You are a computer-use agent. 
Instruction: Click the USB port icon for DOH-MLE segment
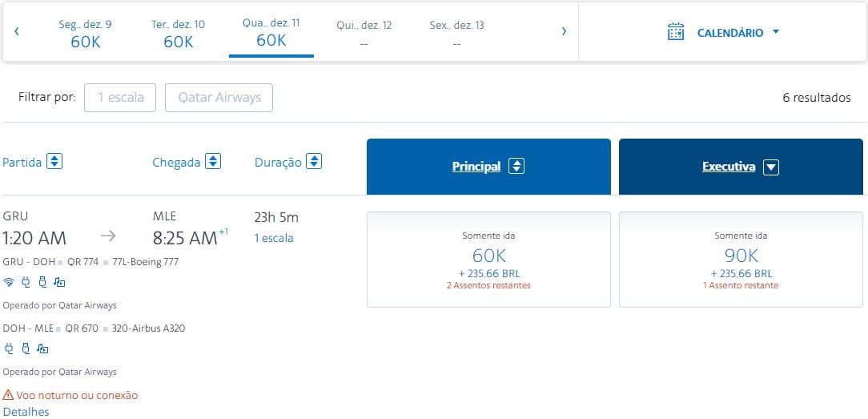[x=25, y=348]
